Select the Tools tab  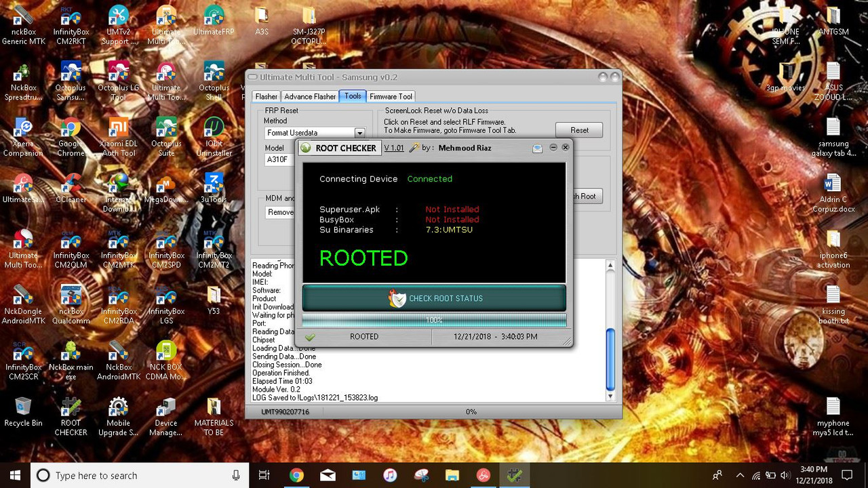[353, 96]
